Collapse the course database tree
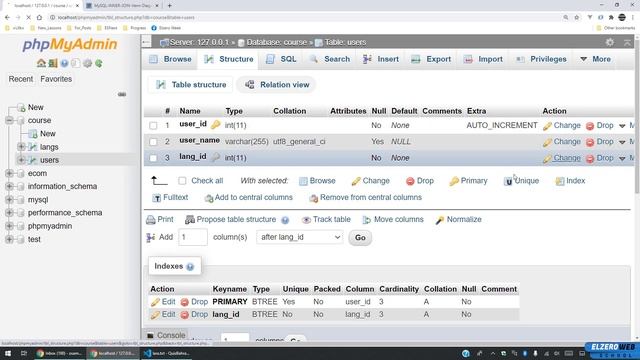 click(x=9, y=120)
